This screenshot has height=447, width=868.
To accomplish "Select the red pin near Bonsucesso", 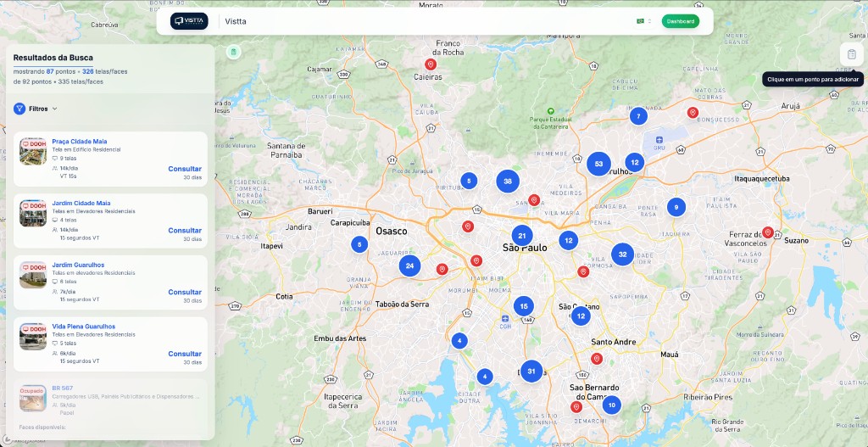I will click(x=693, y=113).
